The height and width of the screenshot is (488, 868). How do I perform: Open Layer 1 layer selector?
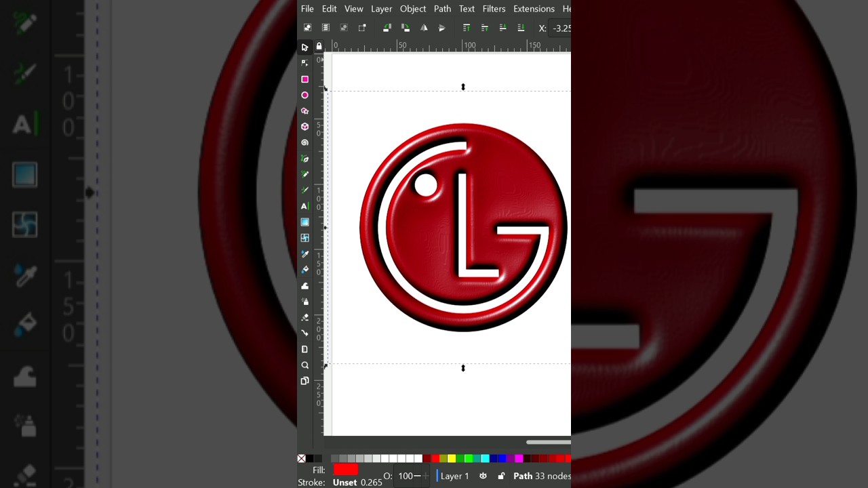tap(453, 476)
